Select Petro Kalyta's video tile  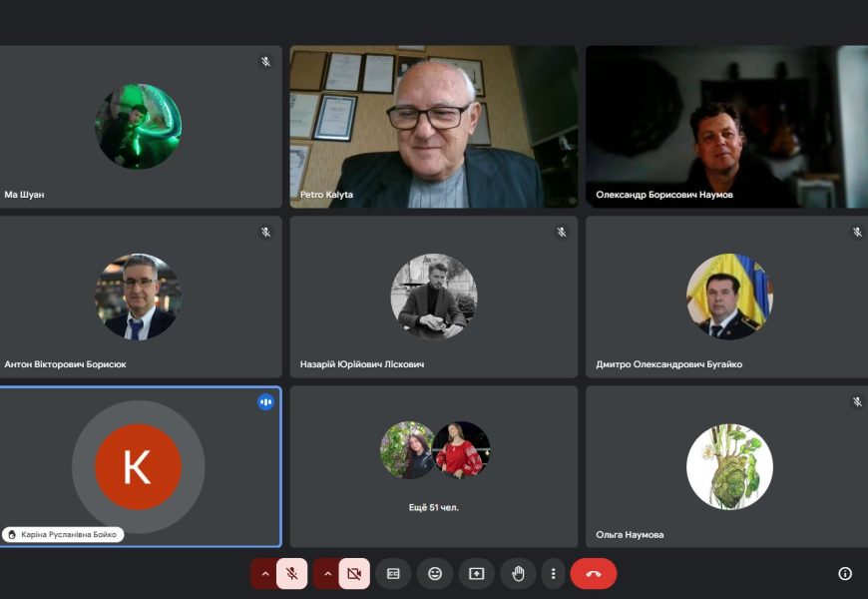pos(434,127)
